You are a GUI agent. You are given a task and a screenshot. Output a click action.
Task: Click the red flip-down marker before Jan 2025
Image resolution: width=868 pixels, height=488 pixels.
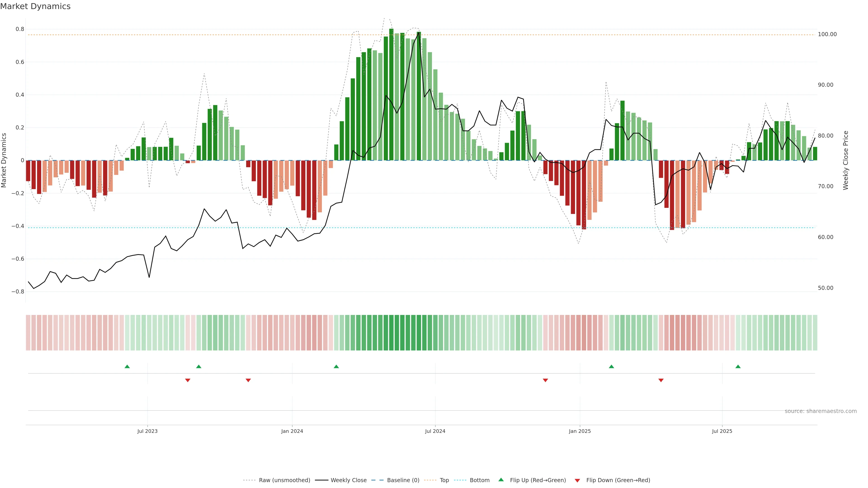pyautogui.click(x=545, y=380)
